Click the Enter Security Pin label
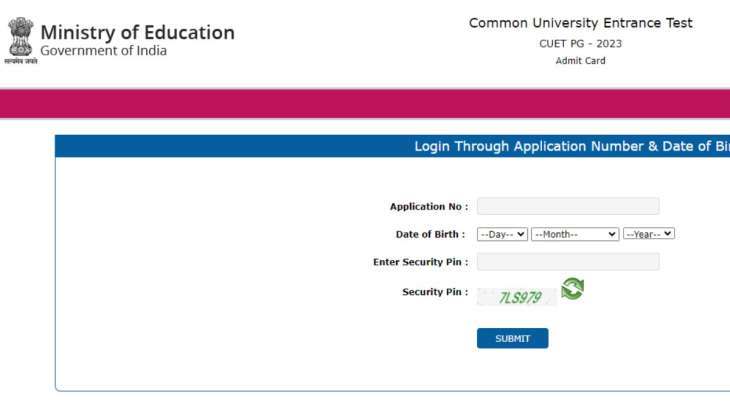 pyautogui.click(x=420, y=262)
